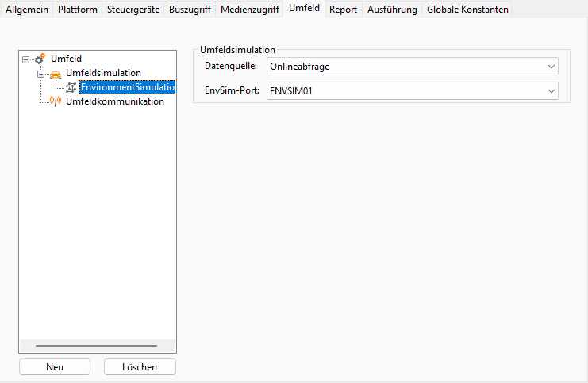Collapse the Umfeldsimulation tree node
588x383 pixels.
[x=40, y=75]
